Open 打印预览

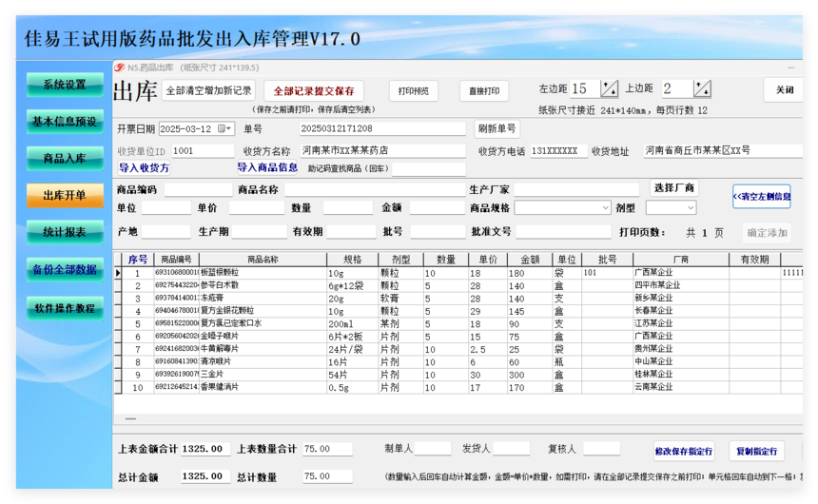pos(414,91)
